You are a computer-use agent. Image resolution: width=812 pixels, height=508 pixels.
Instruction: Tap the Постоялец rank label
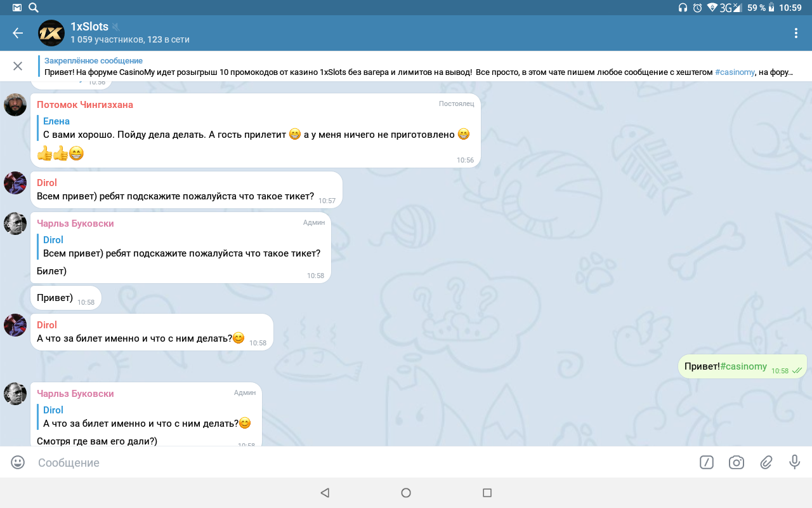pyautogui.click(x=456, y=104)
